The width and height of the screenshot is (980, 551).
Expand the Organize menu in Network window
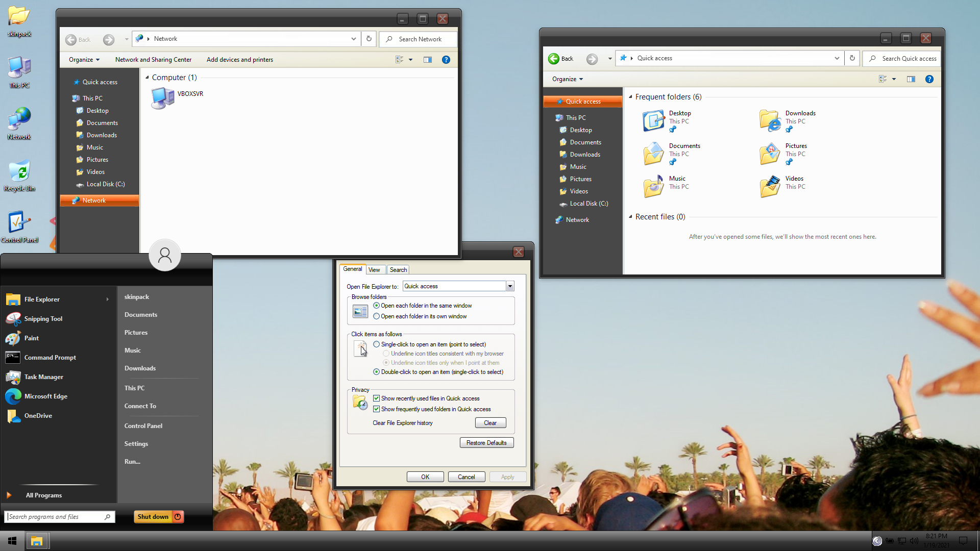click(x=84, y=60)
